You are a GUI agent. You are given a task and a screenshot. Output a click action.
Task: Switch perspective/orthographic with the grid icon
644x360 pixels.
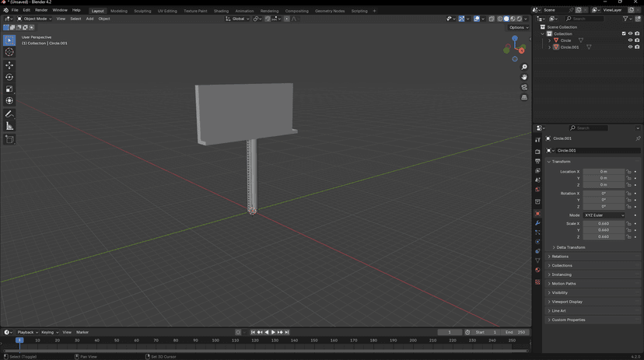pyautogui.click(x=524, y=98)
